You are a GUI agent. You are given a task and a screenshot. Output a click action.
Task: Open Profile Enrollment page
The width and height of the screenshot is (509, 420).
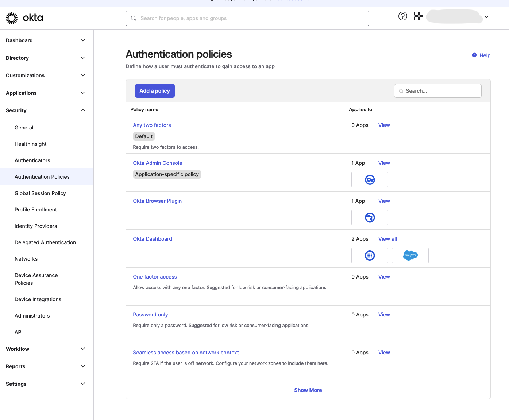click(36, 210)
